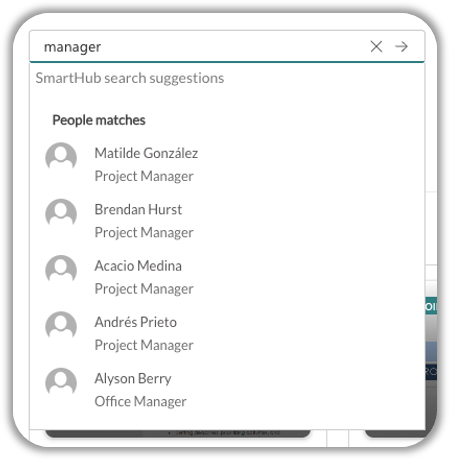Click Matilde González's avatar icon
450x460 pixels.
tap(61, 156)
